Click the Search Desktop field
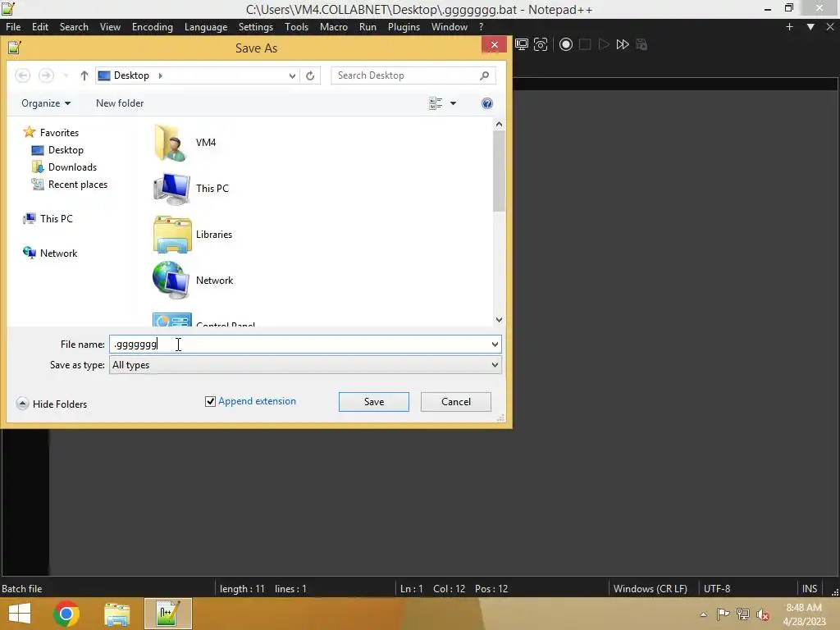This screenshot has height=630, width=840. pos(413,75)
